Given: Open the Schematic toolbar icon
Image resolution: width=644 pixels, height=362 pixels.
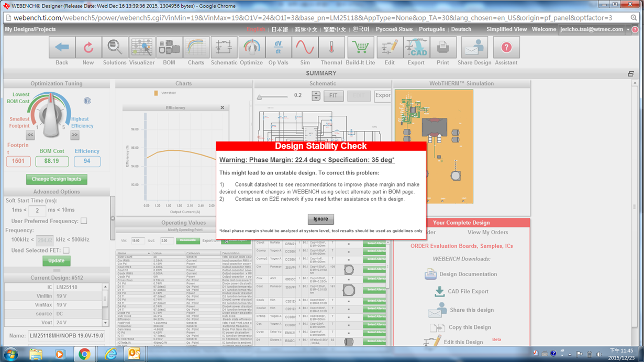Looking at the screenshot, I should click(x=224, y=48).
